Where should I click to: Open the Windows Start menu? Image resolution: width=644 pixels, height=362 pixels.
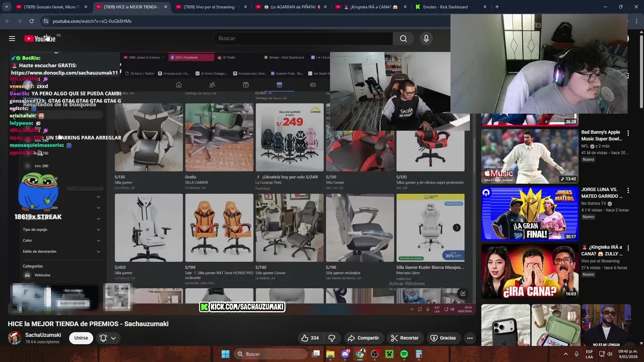click(225, 354)
